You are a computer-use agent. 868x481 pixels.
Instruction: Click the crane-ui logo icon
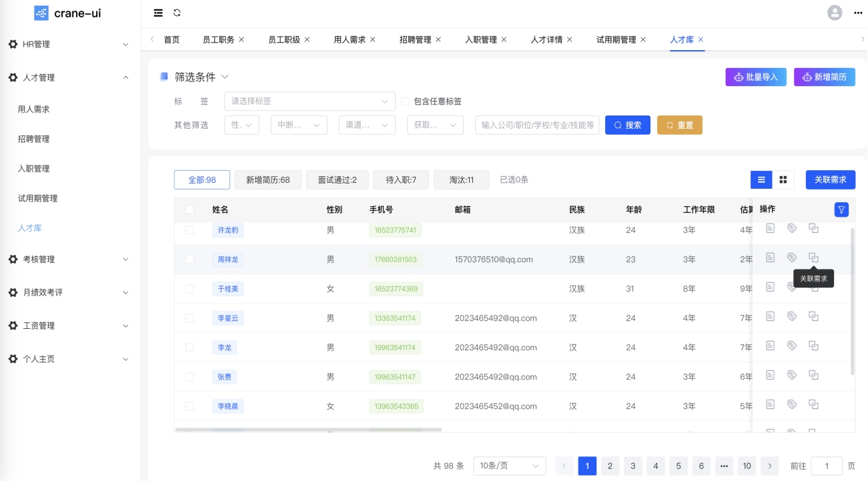coord(41,13)
